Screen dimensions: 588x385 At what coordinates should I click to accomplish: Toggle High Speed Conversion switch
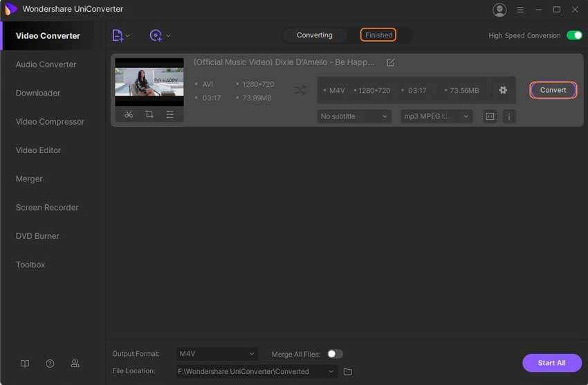coord(574,35)
